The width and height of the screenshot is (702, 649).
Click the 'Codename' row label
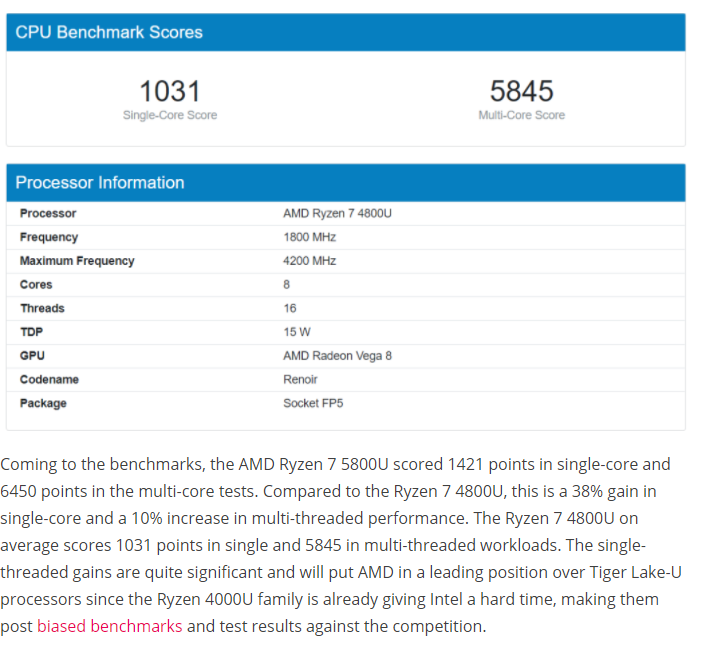[x=49, y=380]
